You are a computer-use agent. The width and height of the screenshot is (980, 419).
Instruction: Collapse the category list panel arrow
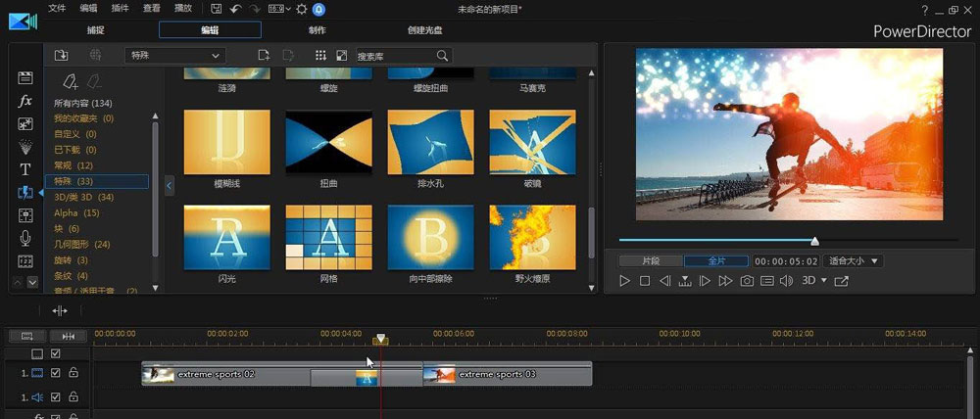170,185
